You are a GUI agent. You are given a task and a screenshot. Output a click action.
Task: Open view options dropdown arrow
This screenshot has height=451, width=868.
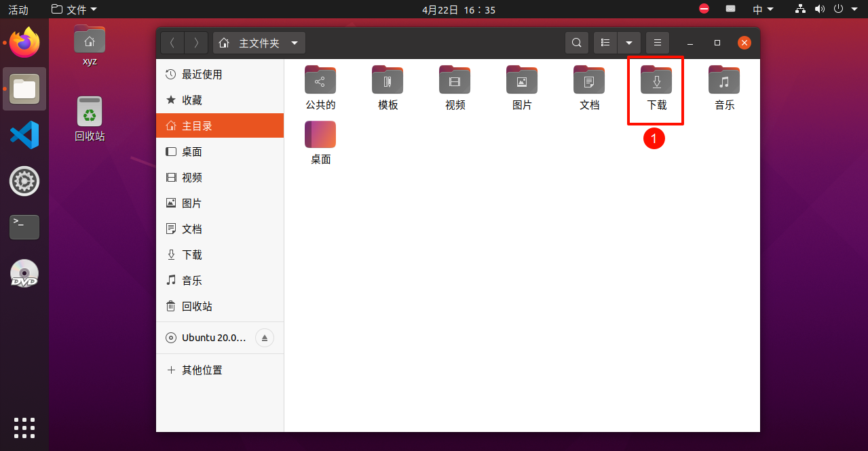click(629, 43)
